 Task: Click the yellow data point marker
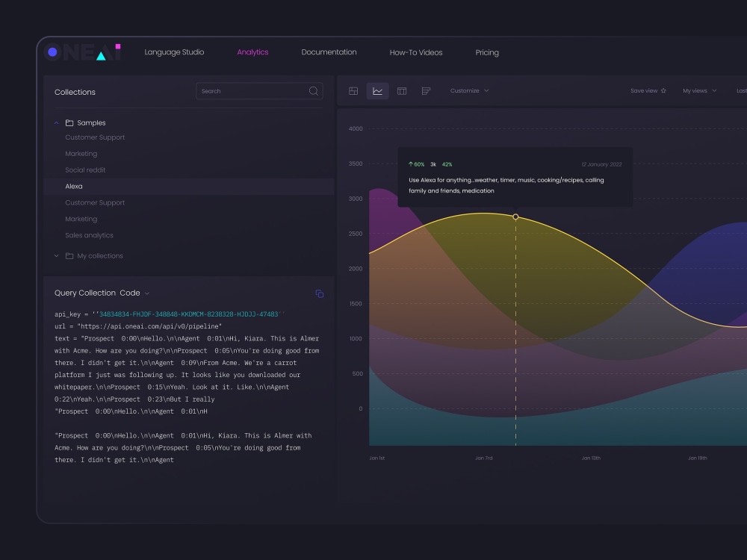click(515, 217)
